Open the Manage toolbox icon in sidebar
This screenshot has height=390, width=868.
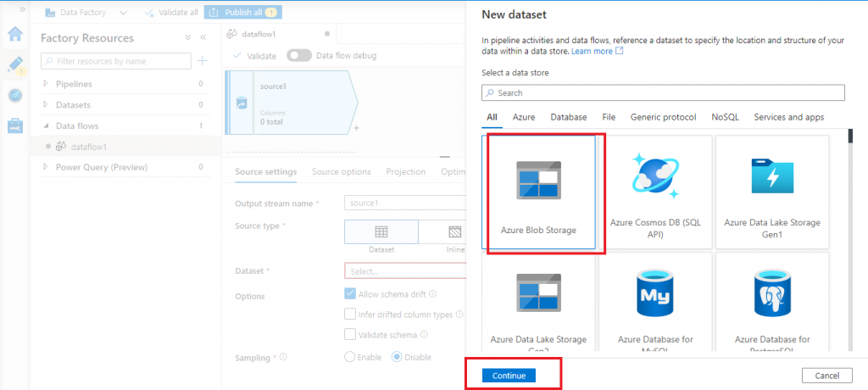tap(15, 125)
